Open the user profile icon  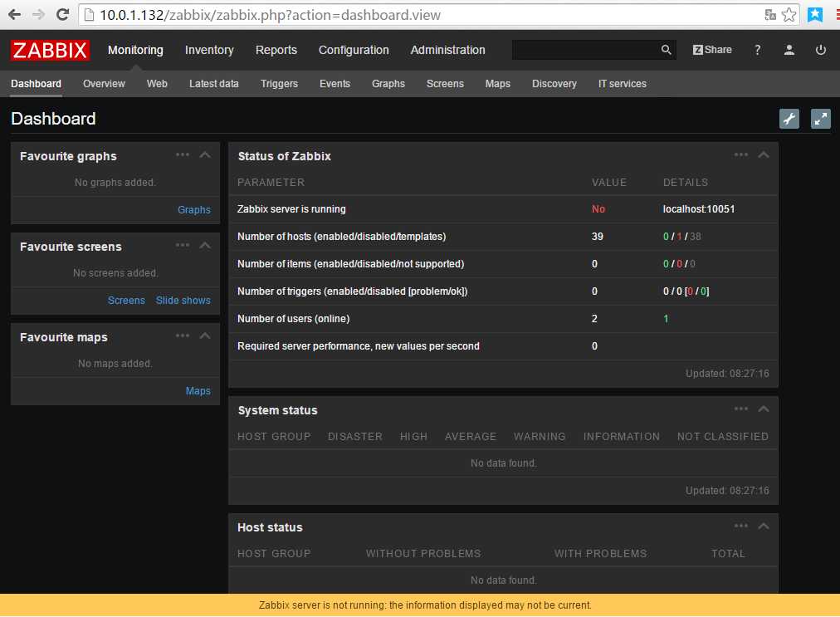(789, 50)
